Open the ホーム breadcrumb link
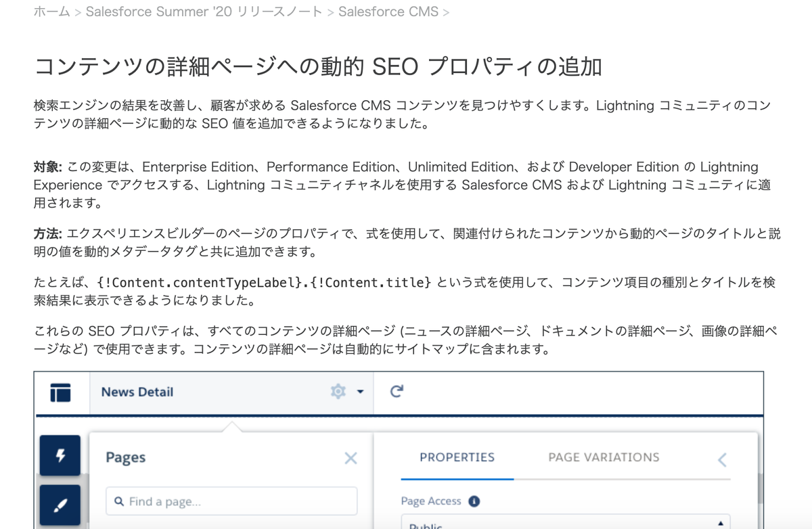 click(52, 12)
